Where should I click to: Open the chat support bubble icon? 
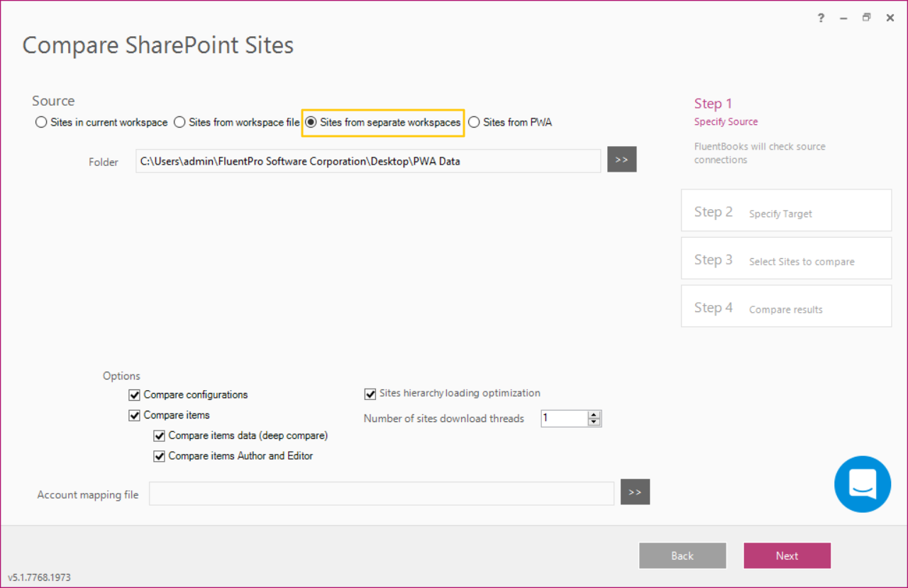pos(862,484)
